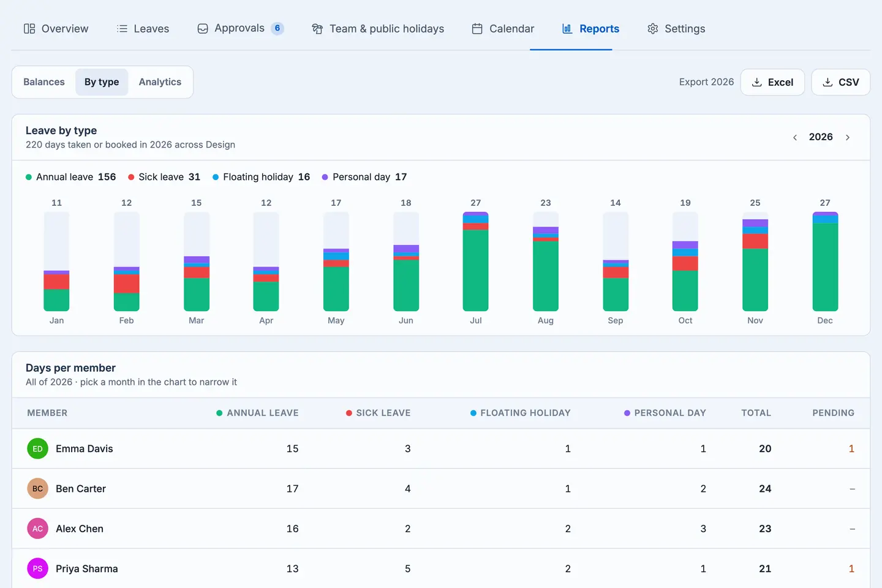Select the Jul bar in chart
This screenshot has height=588, width=882.
[476, 262]
